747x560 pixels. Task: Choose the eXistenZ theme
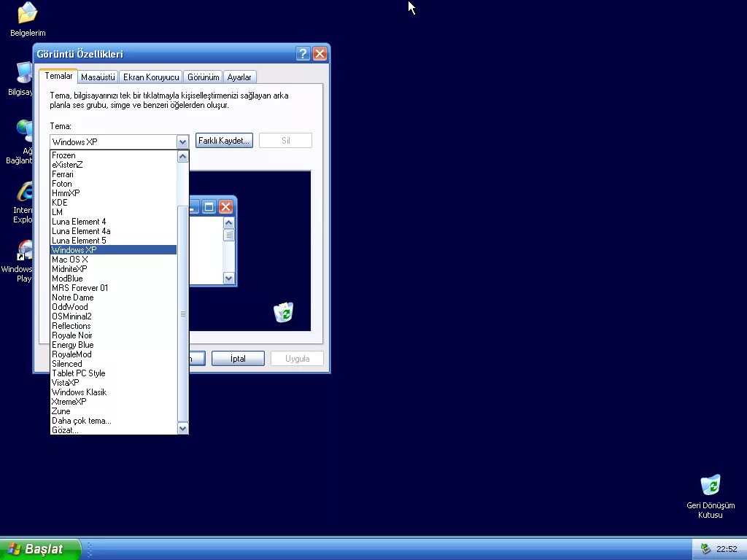pos(113,165)
